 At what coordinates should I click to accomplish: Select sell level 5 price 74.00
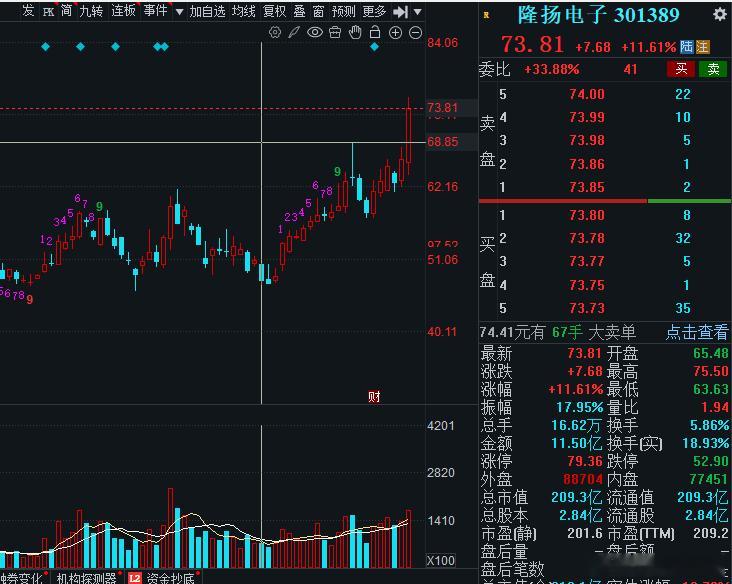tap(587, 94)
